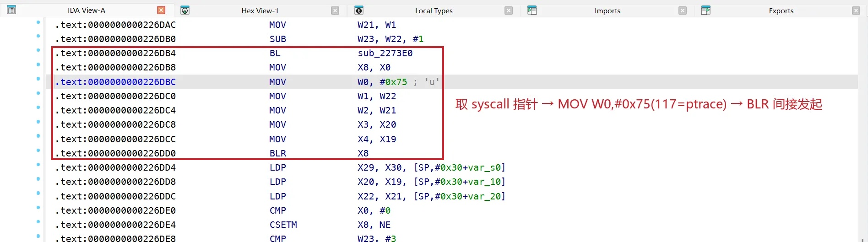Click the BLR mnemonic
This screenshot has width=868, height=242.
click(x=278, y=153)
